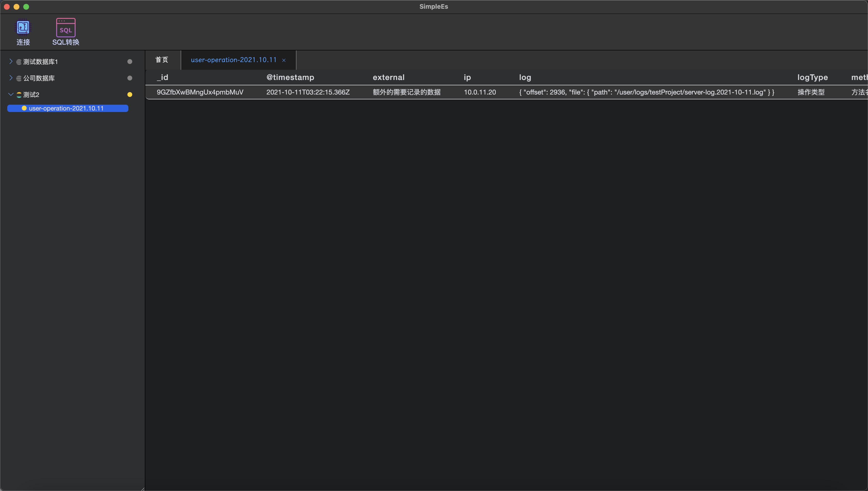Click the external column header

click(x=388, y=77)
